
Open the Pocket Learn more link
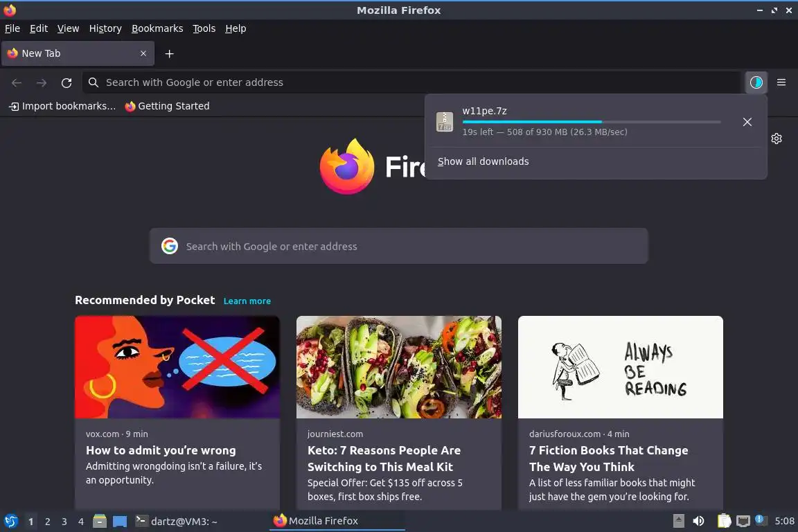coord(247,301)
